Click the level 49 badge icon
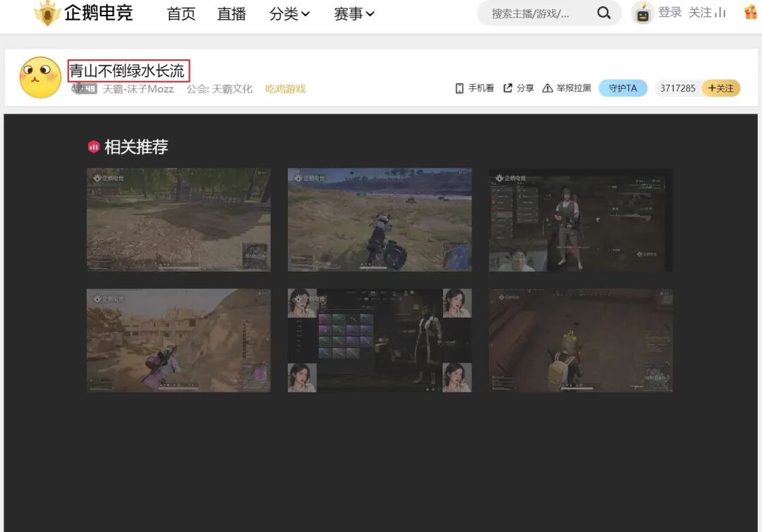This screenshot has height=532, width=762. (84, 88)
